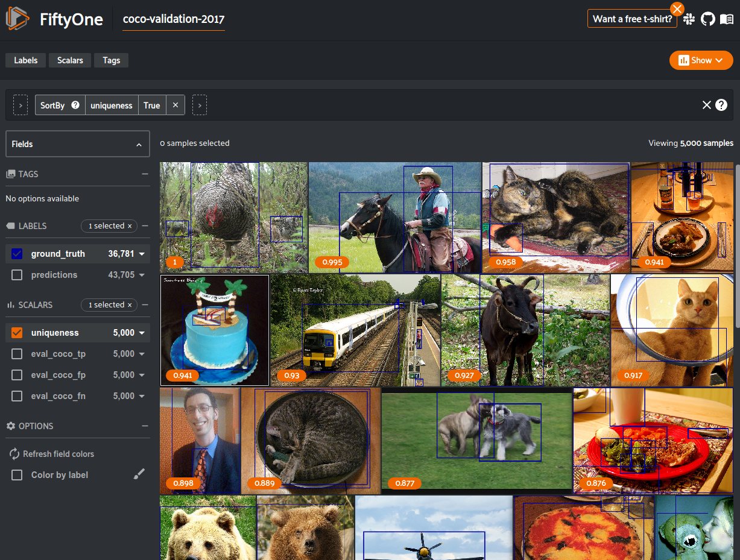Switch to the Tags tab
This screenshot has width=740, height=560.
[112, 60]
